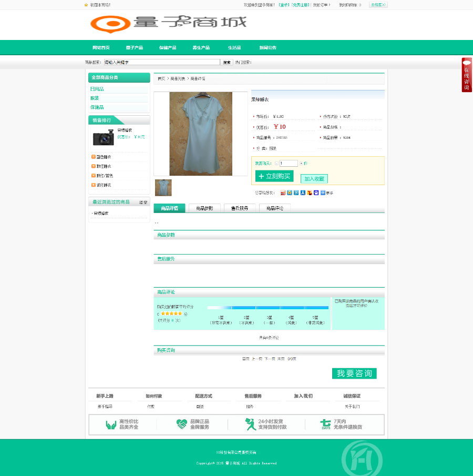Click the 7 DAYS return icon
473x476 pixels.
[x=325, y=424]
